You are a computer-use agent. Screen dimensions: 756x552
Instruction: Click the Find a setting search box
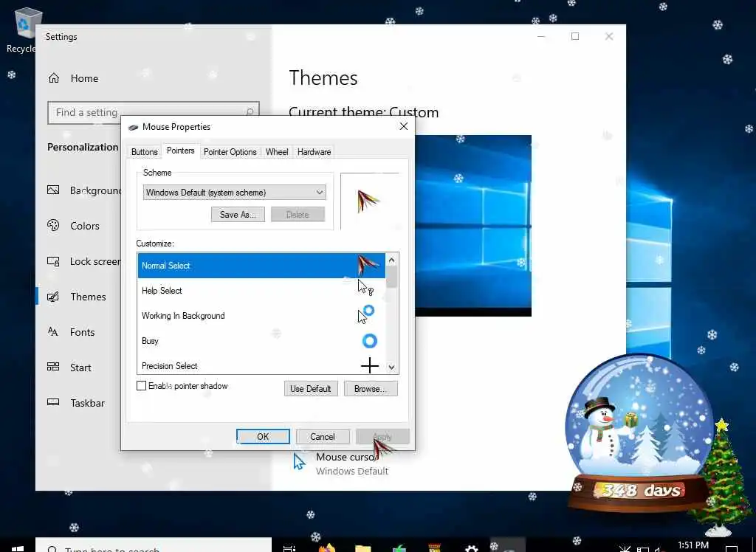(x=154, y=112)
